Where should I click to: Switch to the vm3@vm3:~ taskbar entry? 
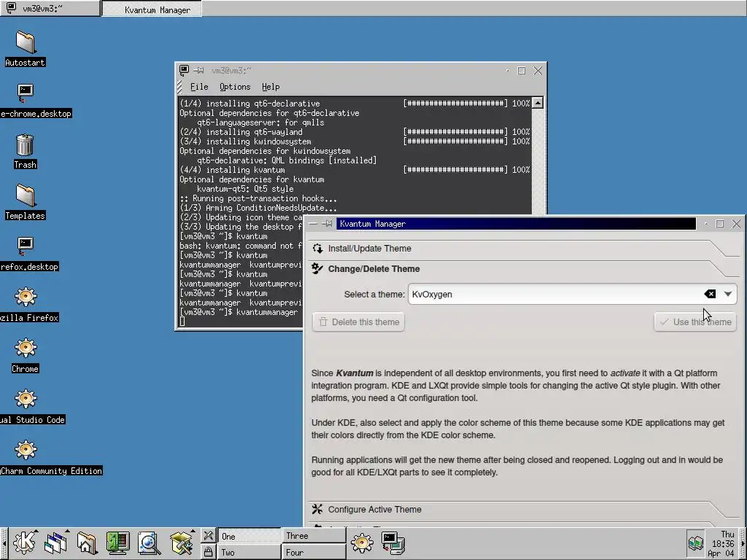50,8
